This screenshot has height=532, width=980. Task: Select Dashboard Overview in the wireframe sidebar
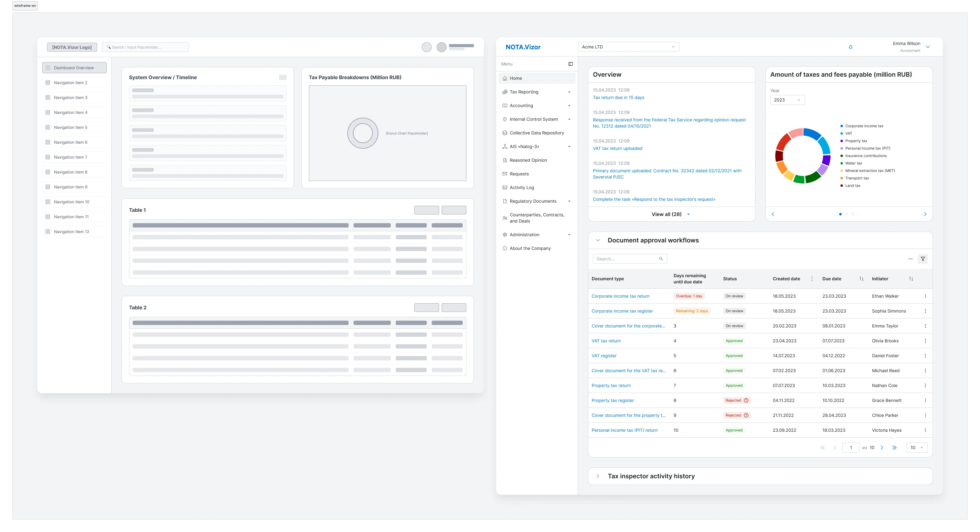pyautogui.click(x=74, y=68)
